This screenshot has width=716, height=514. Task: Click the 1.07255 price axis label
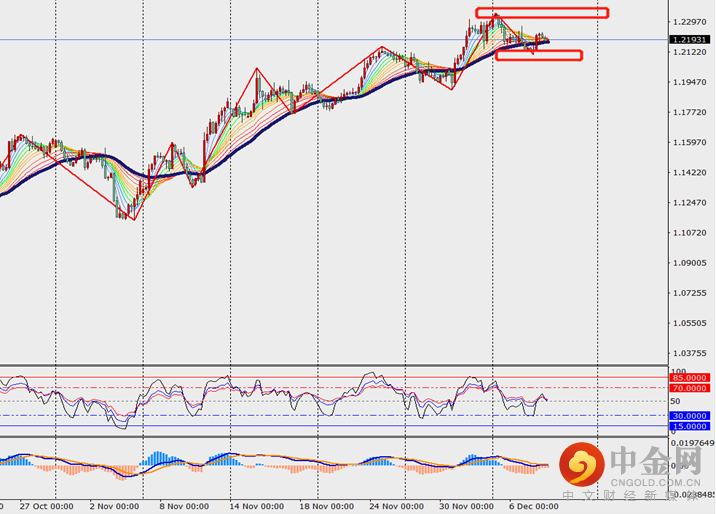coord(690,293)
